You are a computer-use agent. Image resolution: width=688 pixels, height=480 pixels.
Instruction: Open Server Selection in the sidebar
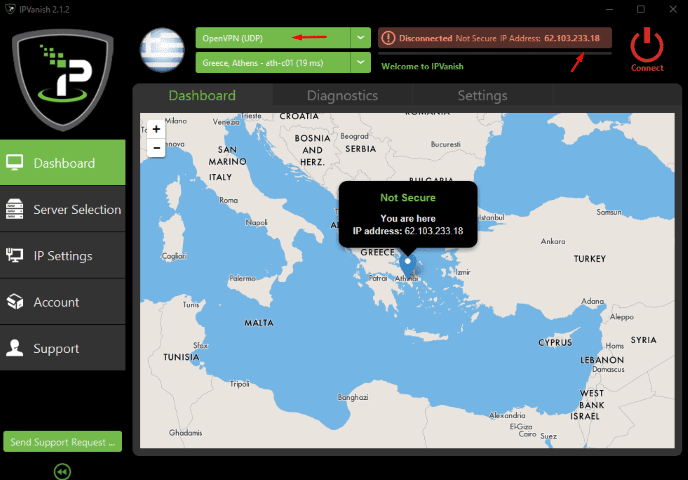[62, 209]
